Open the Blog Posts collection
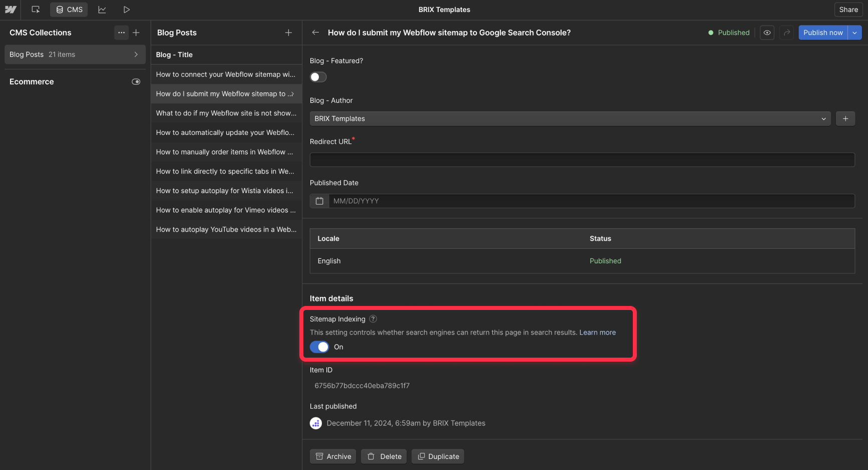Image resolution: width=868 pixels, height=470 pixels. click(x=75, y=55)
